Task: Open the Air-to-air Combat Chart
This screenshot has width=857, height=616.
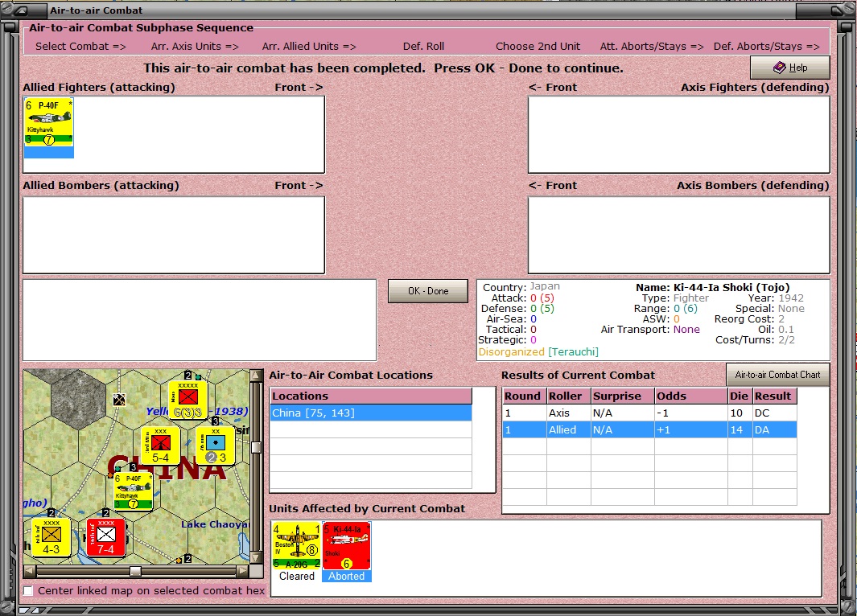Action: point(778,375)
